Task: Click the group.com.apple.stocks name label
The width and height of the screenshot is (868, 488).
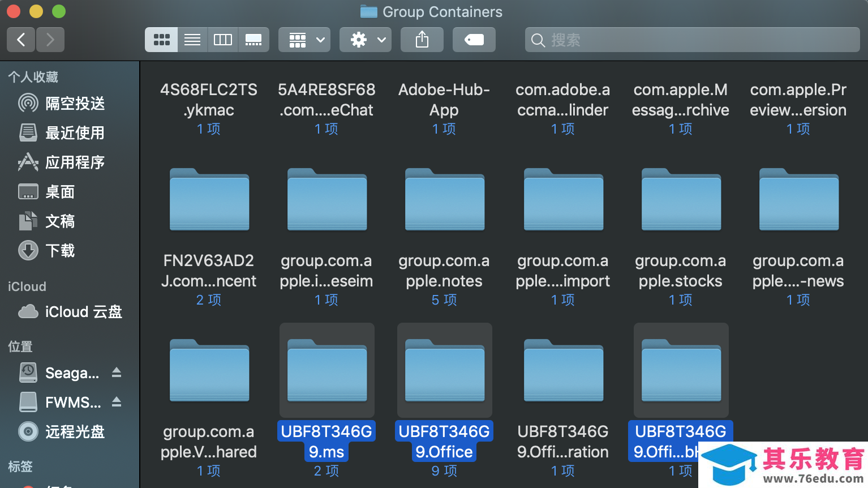Action: (681, 271)
